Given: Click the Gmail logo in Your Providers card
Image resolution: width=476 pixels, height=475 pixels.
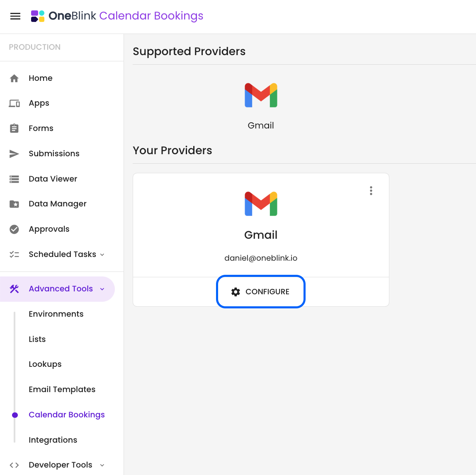Looking at the screenshot, I should [x=261, y=204].
